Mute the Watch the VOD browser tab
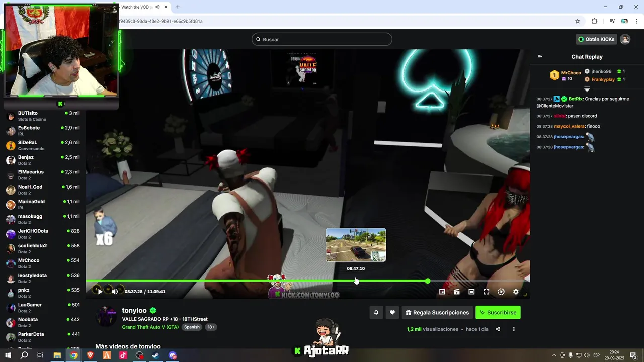This screenshot has width=644, height=362. coord(157,7)
